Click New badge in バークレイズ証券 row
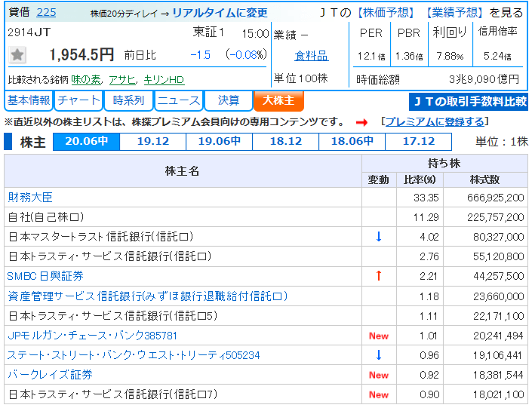Image resolution: width=532 pixels, height=408 pixels. click(379, 375)
